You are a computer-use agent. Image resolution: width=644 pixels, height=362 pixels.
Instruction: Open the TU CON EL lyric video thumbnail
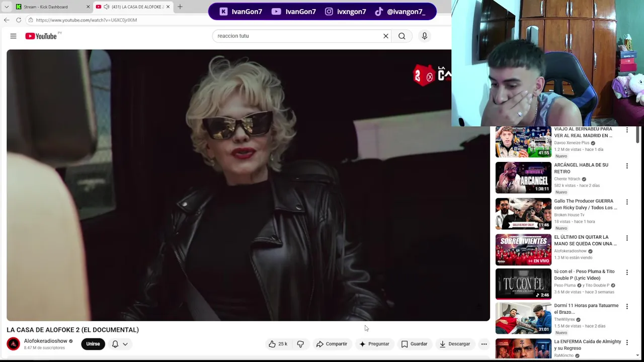coord(523,284)
